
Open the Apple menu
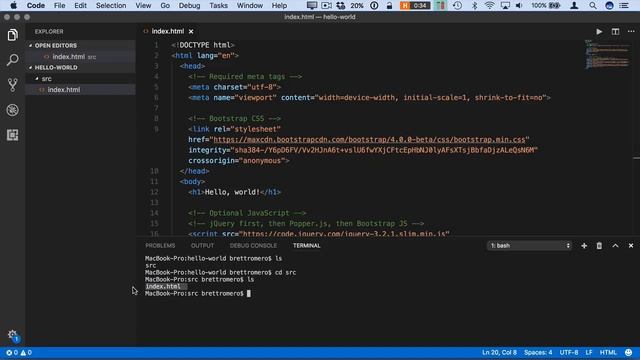(x=13, y=6)
